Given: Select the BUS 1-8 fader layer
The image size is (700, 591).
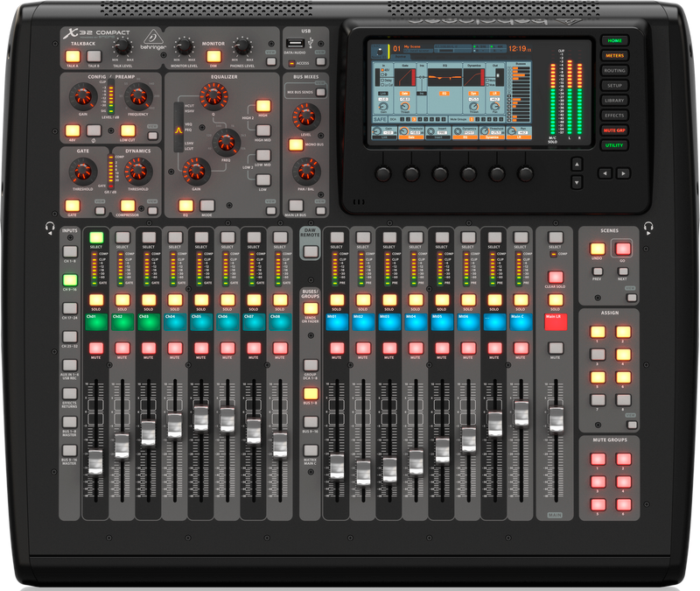Looking at the screenshot, I should pyautogui.click(x=310, y=392).
